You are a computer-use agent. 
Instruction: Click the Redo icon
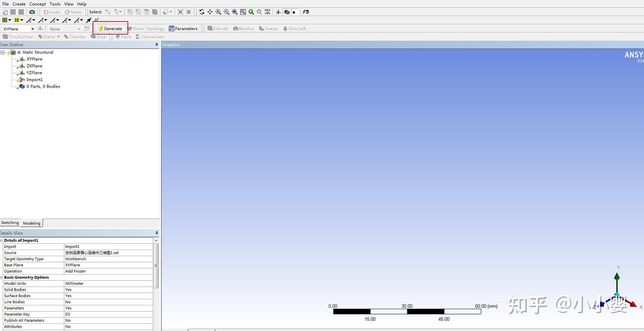coord(73,12)
